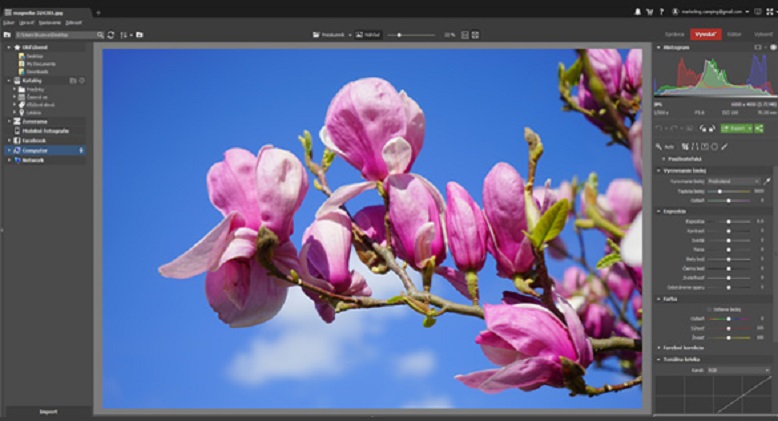The width and height of the screenshot is (778, 421).
Task: Click the folder icon after the sort button
Action: coord(139,35)
